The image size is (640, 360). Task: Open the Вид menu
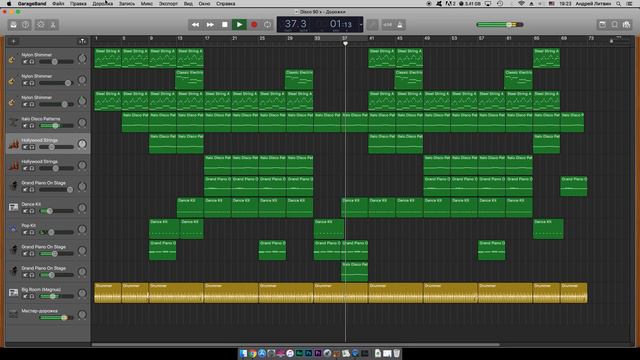click(x=188, y=4)
